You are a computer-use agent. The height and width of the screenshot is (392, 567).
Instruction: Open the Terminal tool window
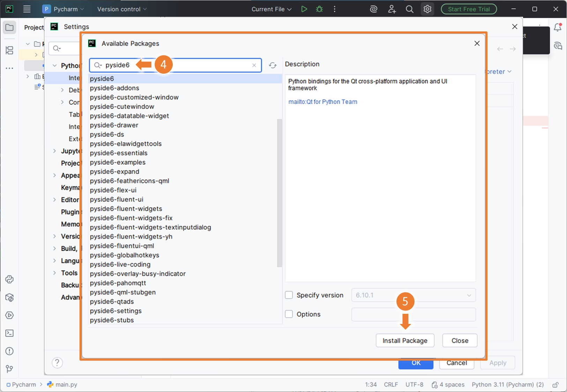coord(9,333)
